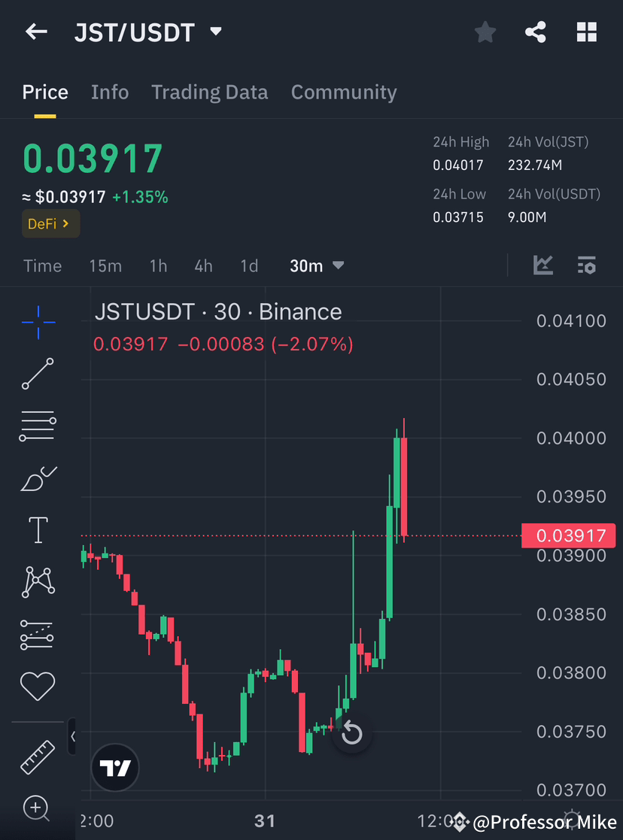The height and width of the screenshot is (840, 623).
Task: Open the horizontal lines drawing tool
Action: pyautogui.click(x=38, y=426)
